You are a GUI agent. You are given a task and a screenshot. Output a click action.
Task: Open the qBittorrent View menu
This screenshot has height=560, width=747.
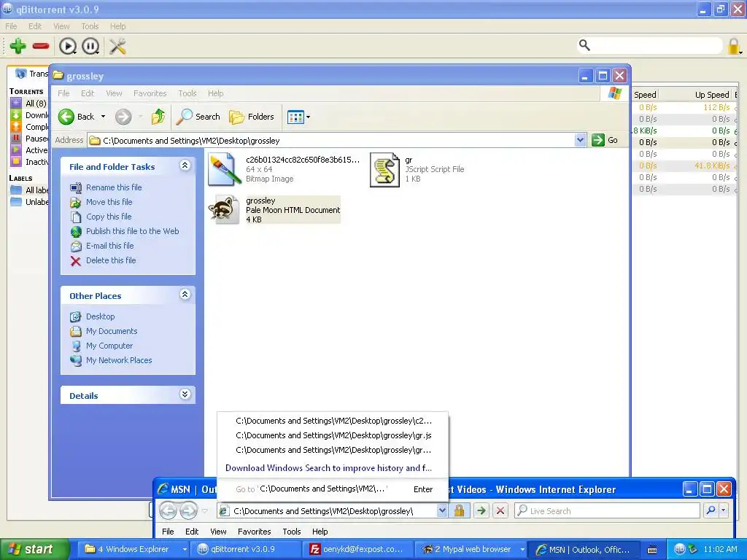coord(61,26)
